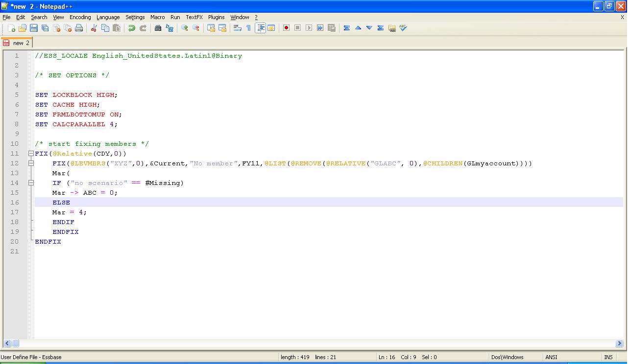Open the User Defined Language dialog icon

coord(271,28)
